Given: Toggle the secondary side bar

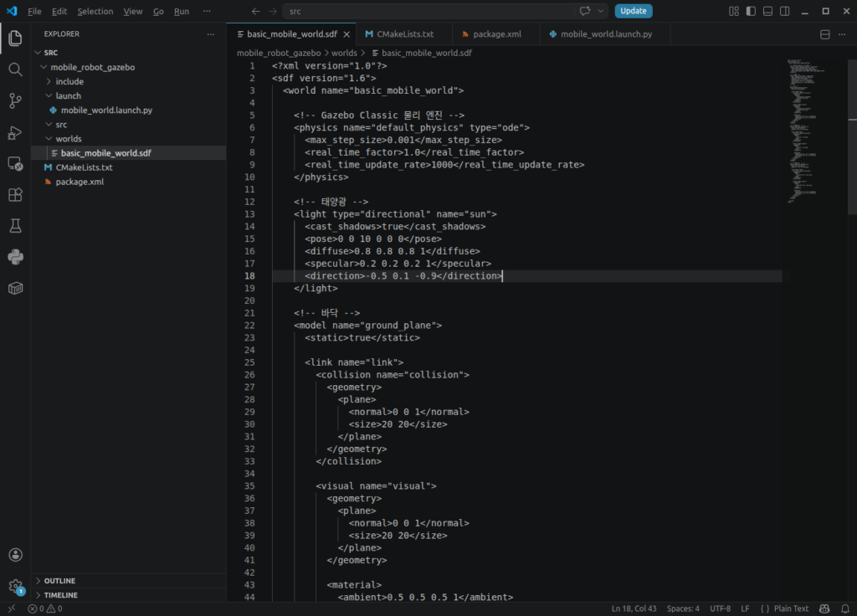Looking at the screenshot, I should [785, 11].
